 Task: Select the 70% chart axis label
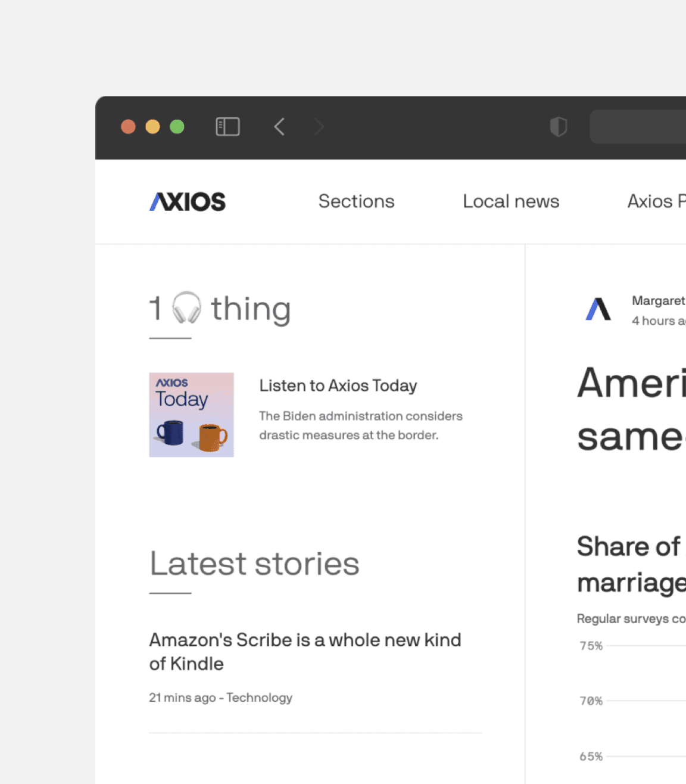(591, 701)
